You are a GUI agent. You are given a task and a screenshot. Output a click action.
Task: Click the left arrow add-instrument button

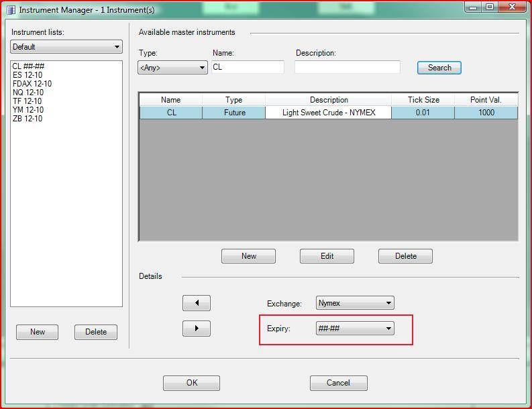tap(197, 303)
